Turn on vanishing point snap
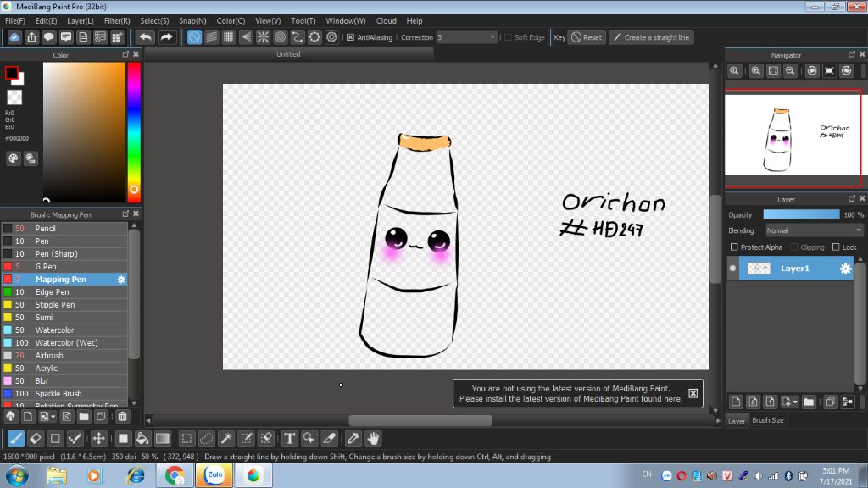The width and height of the screenshot is (868, 488). [246, 37]
